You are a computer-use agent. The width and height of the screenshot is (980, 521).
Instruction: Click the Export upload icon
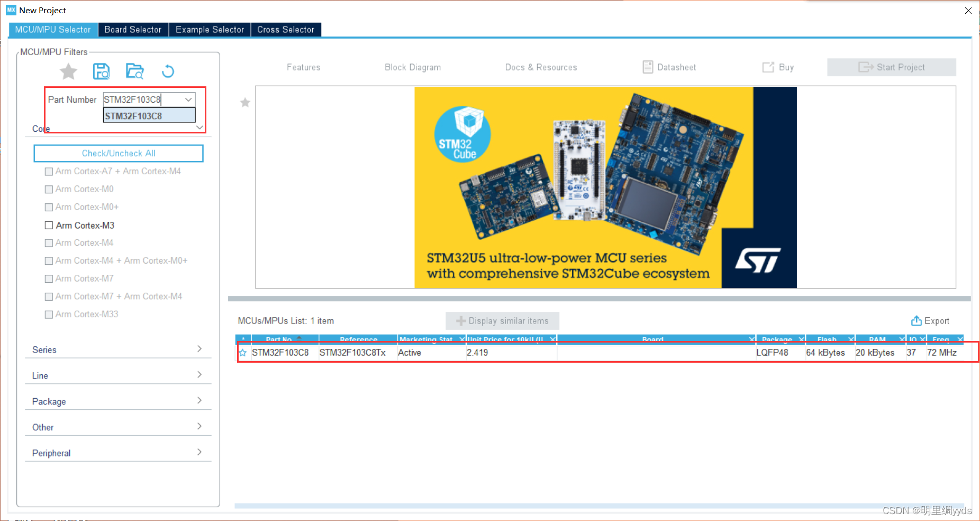(916, 321)
